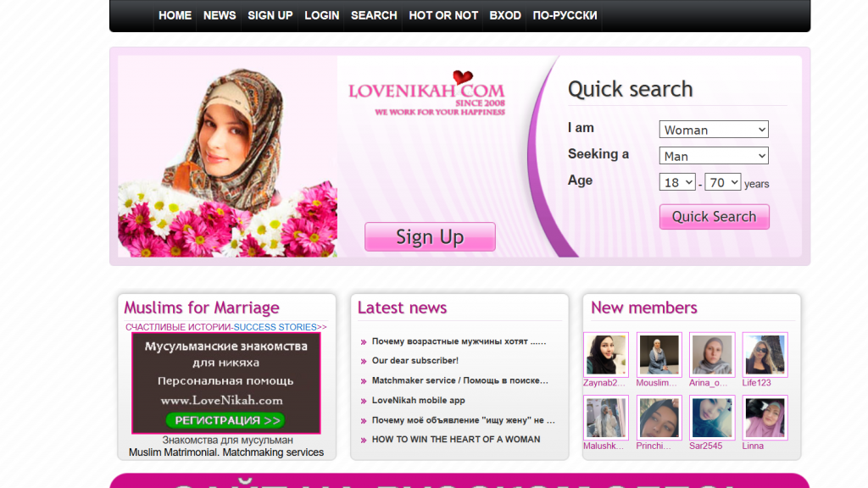Click the Arina_o... username link
Viewport: 868px width, 488px height.
(708, 383)
